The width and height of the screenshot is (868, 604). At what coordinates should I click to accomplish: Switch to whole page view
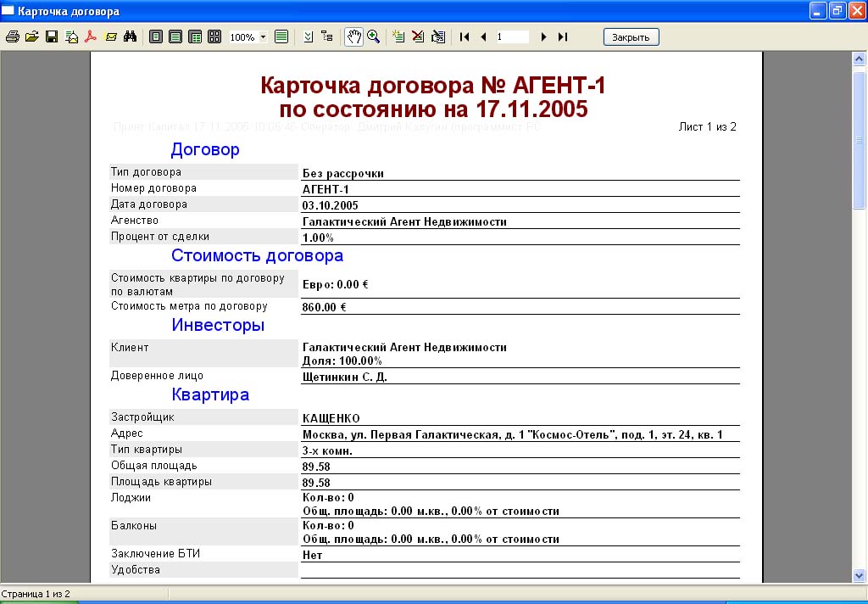(156, 37)
